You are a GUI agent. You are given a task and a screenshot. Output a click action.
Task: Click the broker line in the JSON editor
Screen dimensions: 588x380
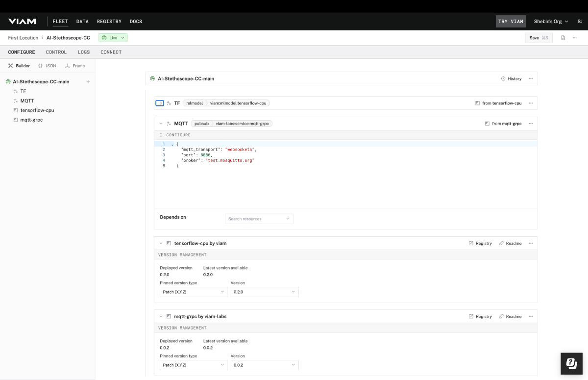218,160
